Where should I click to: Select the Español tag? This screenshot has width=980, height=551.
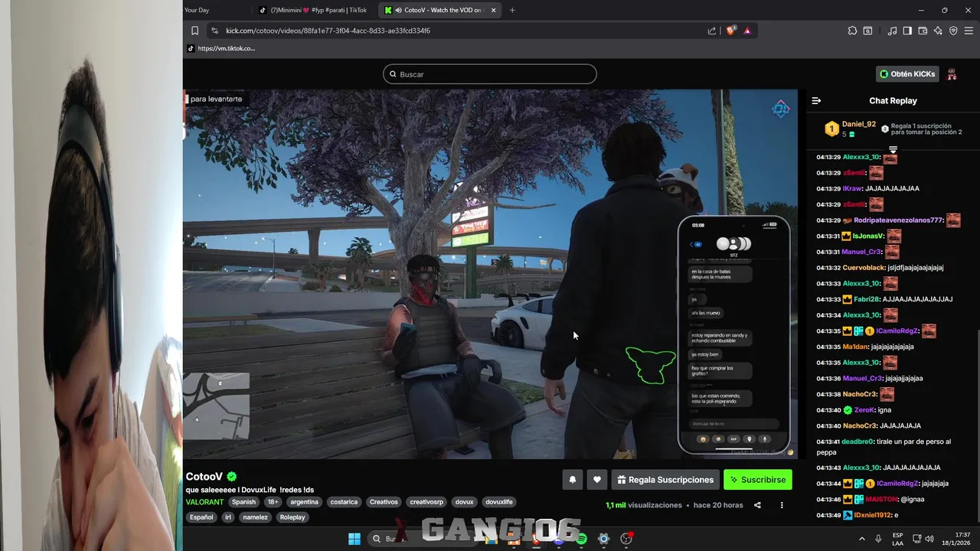[x=201, y=517]
